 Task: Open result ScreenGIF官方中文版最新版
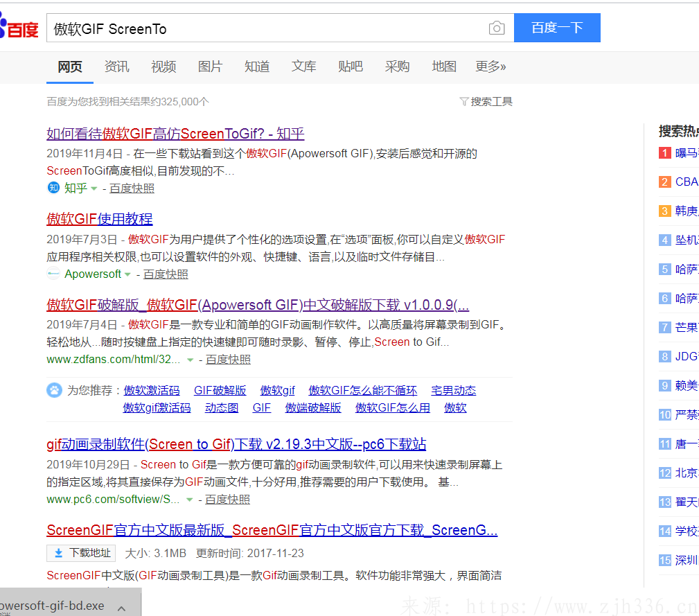[x=272, y=530]
